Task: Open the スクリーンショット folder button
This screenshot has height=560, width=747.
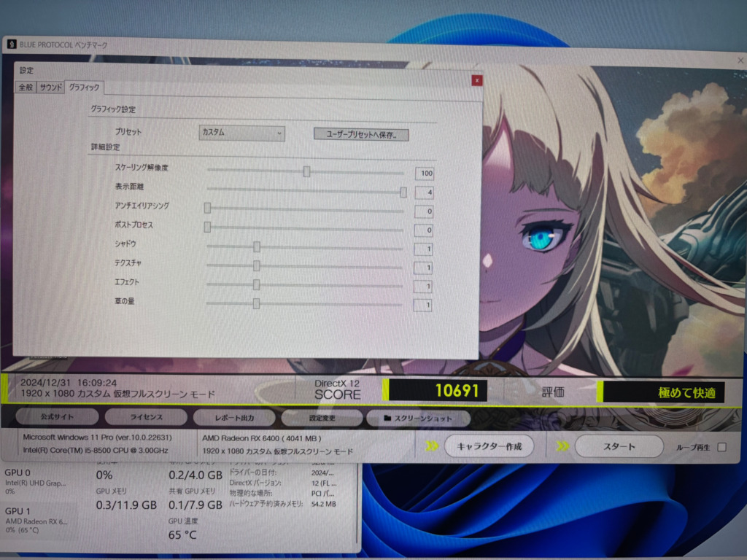Action: click(418, 419)
